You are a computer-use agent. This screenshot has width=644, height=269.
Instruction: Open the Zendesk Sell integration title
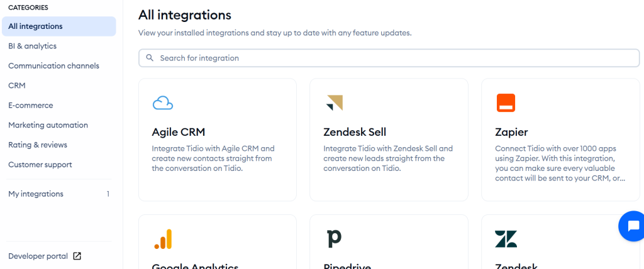click(355, 132)
